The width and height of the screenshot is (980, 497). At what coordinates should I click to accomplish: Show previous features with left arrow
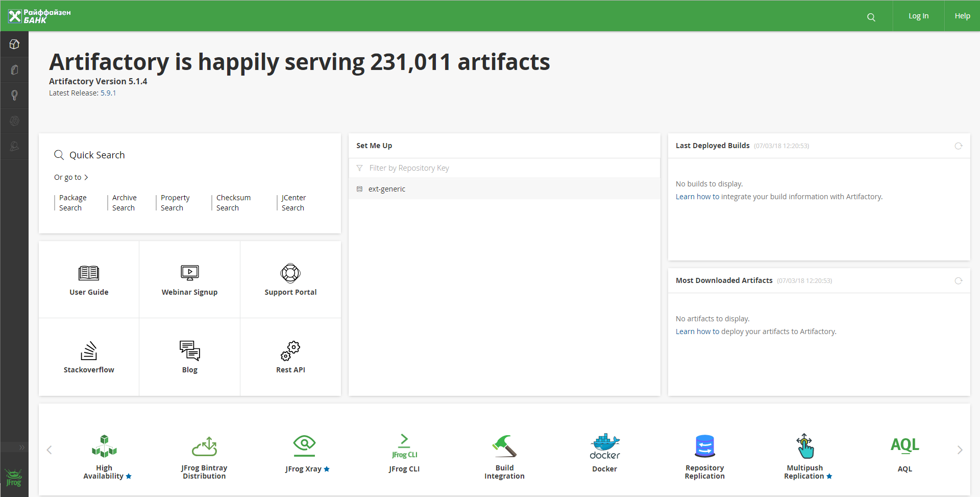(x=49, y=450)
